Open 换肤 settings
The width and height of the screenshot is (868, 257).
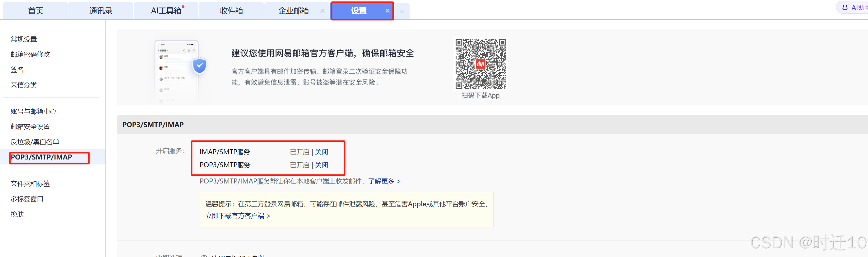pyautogui.click(x=17, y=214)
